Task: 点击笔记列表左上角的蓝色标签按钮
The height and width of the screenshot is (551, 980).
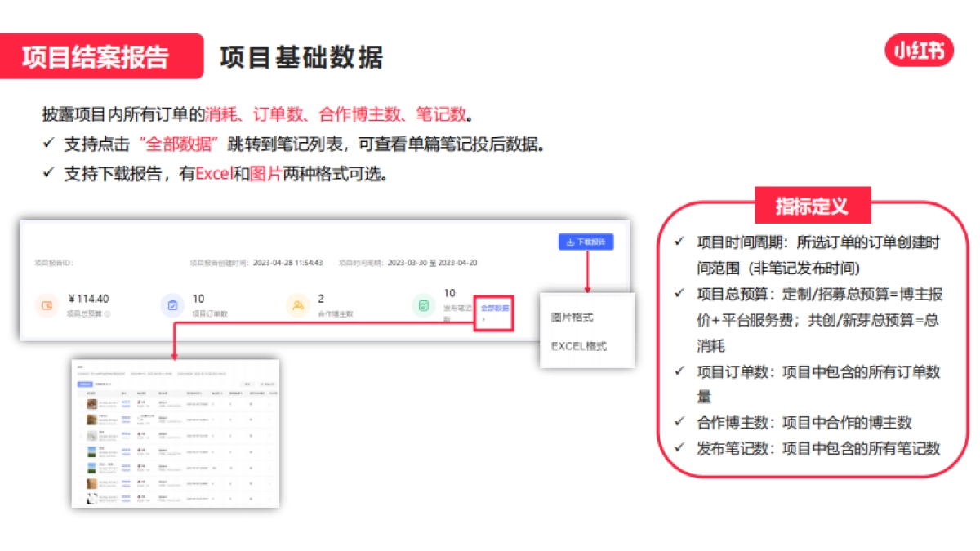Action: click(85, 384)
